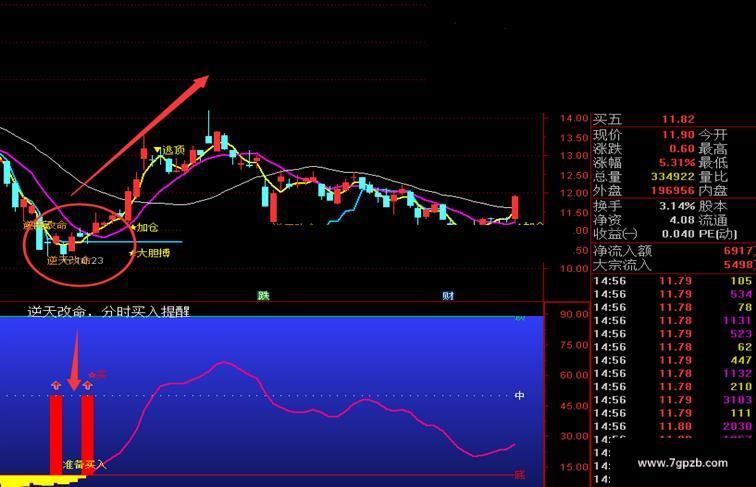The width and height of the screenshot is (756, 487).
Task: Click the 14:56 tick row with volume 447
Action: pyautogui.click(x=673, y=360)
